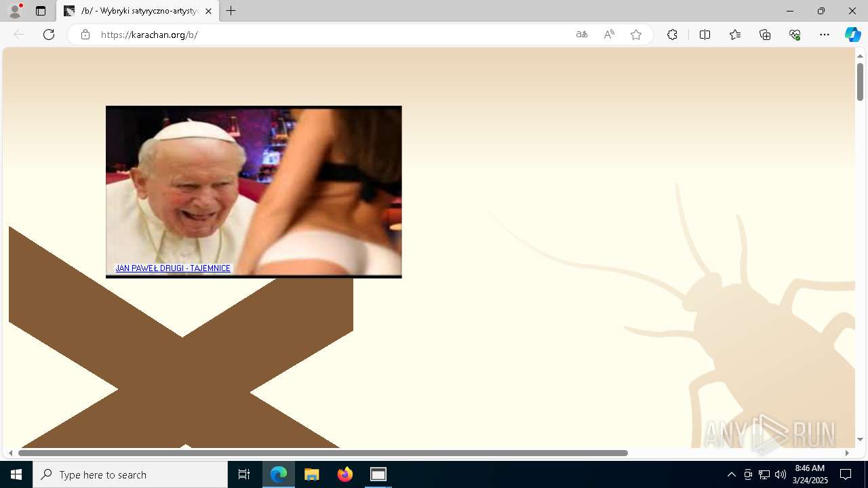Image resolution: width=868 pixels, height=488 pixels.
Task: Restore down the browser window
Action: tap(821, 11)
